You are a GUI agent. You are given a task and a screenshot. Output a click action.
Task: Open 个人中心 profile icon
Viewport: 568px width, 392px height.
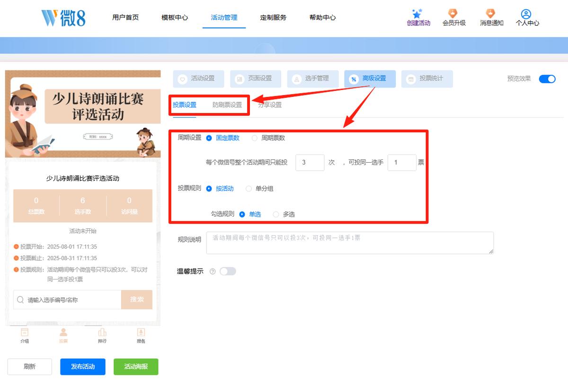click(x=526, y=14)
